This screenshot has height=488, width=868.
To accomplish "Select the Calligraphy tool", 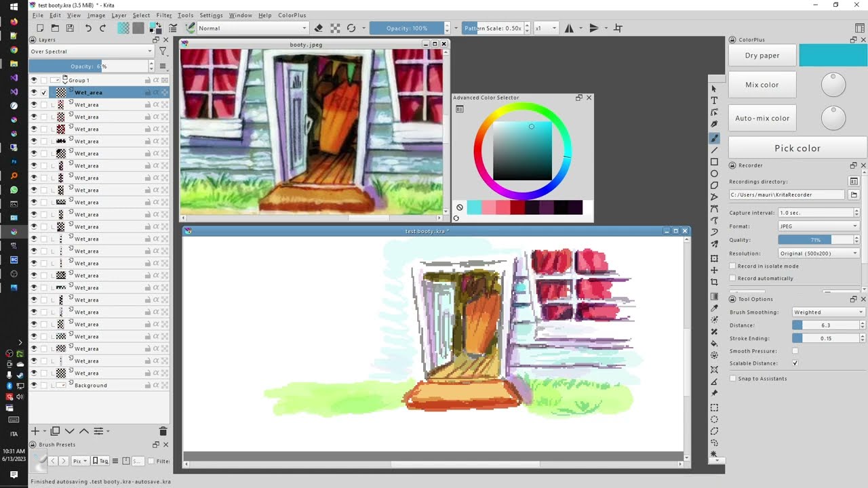I will pyautogui.click(x=714, y=124).
